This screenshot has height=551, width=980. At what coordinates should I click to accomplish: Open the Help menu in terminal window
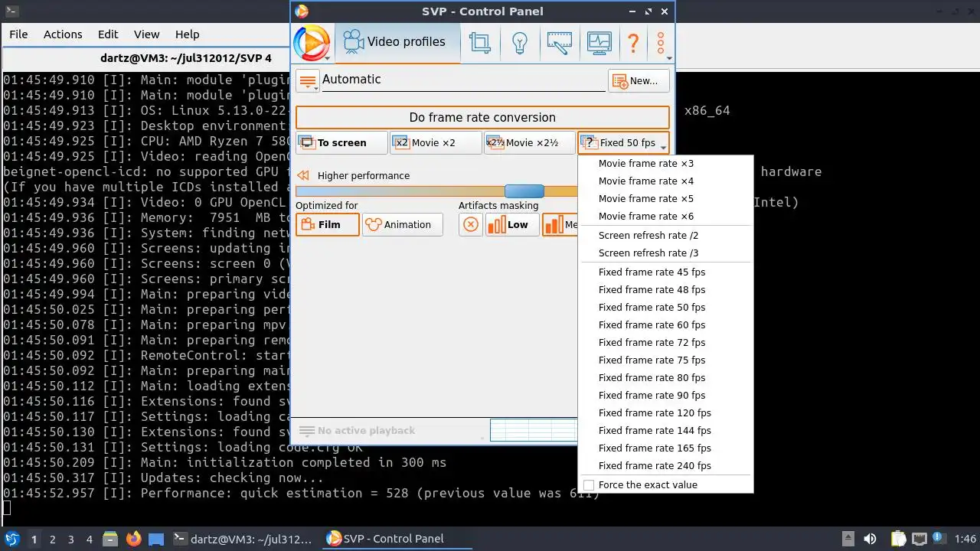(x=187, y=34)
